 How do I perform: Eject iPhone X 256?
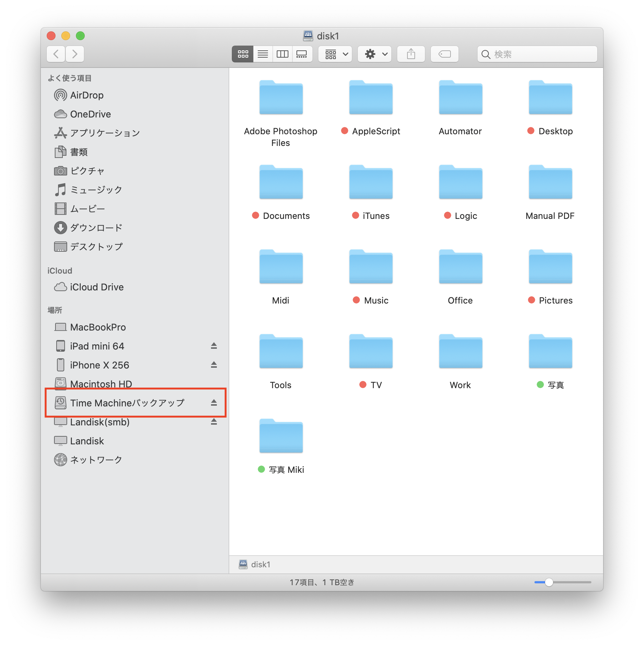pos(214,365)
